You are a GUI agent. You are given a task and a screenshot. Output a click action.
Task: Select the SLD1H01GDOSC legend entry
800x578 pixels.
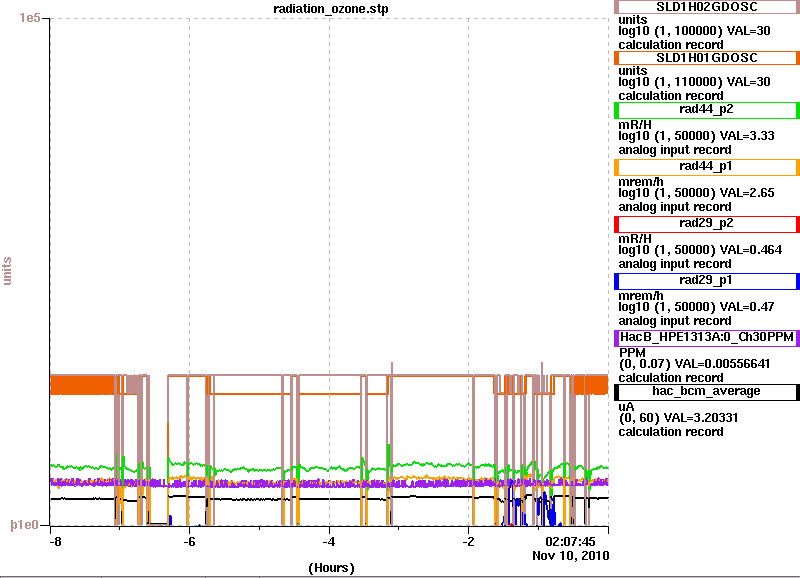(707, 58)
